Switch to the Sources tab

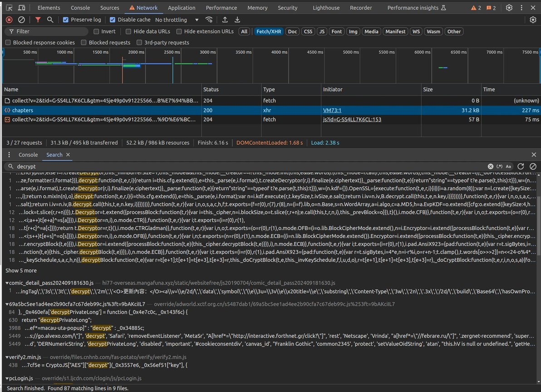(x=110, y=8)
